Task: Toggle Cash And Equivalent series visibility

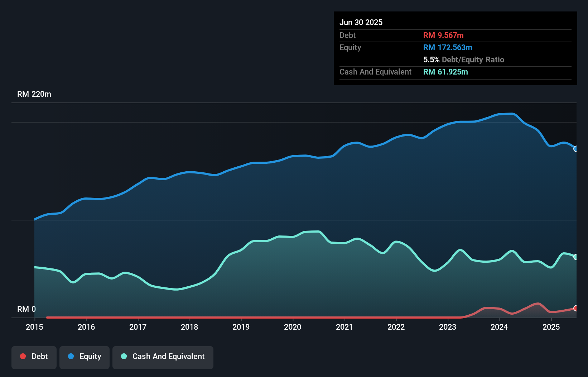Action: pos(163,356)
